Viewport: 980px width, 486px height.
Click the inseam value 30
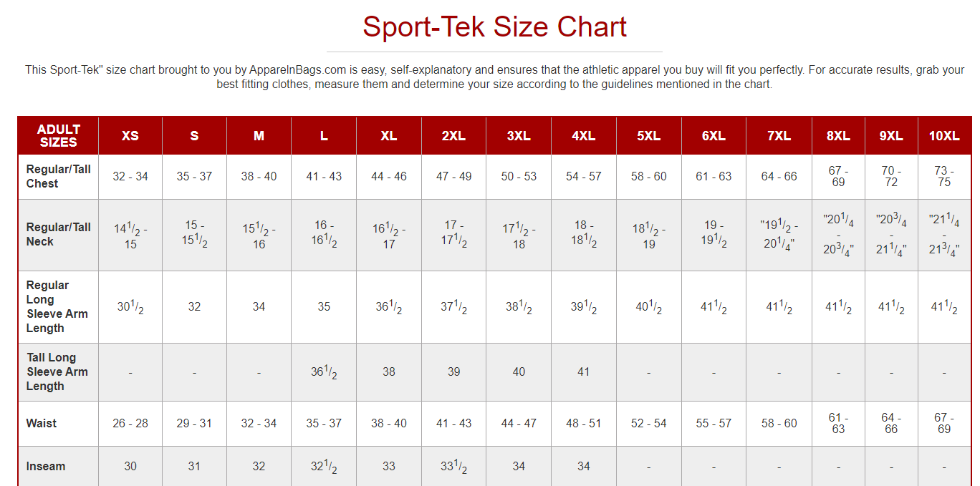[x=130, y=466]
